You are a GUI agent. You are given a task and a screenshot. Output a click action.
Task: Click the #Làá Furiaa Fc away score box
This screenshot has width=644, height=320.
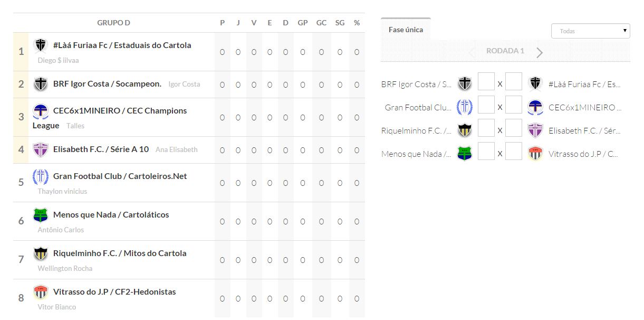(513, 82)
